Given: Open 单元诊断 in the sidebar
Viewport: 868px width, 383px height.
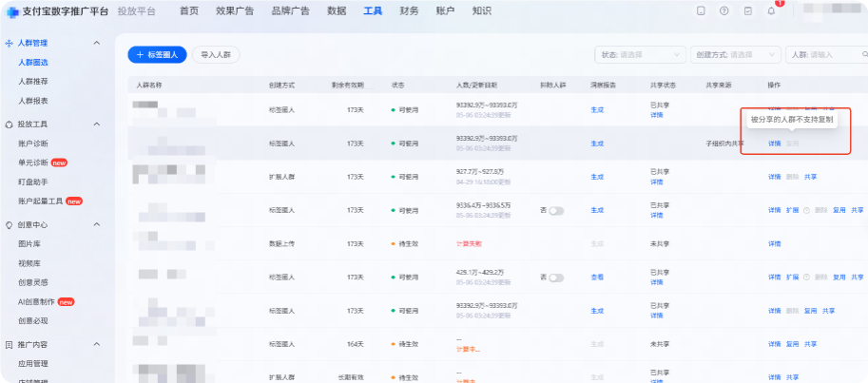Looking at the screenshot, I should [x=33, y=163].
